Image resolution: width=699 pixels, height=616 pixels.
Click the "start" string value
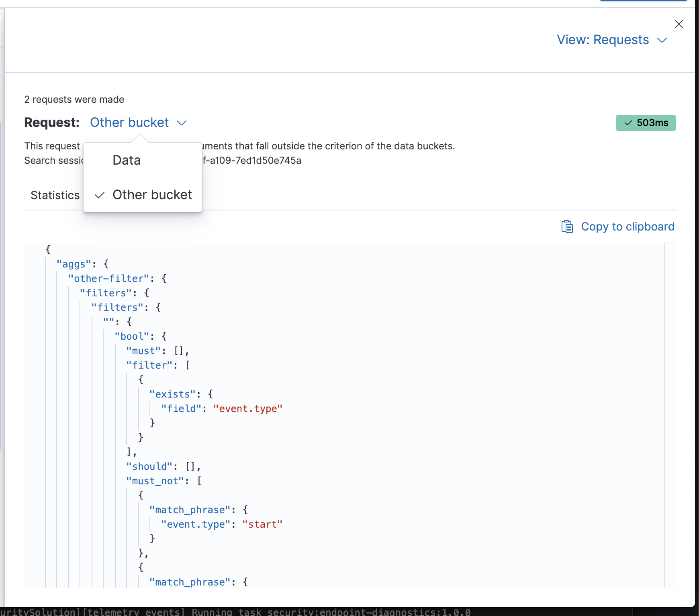tap(262, 524)
